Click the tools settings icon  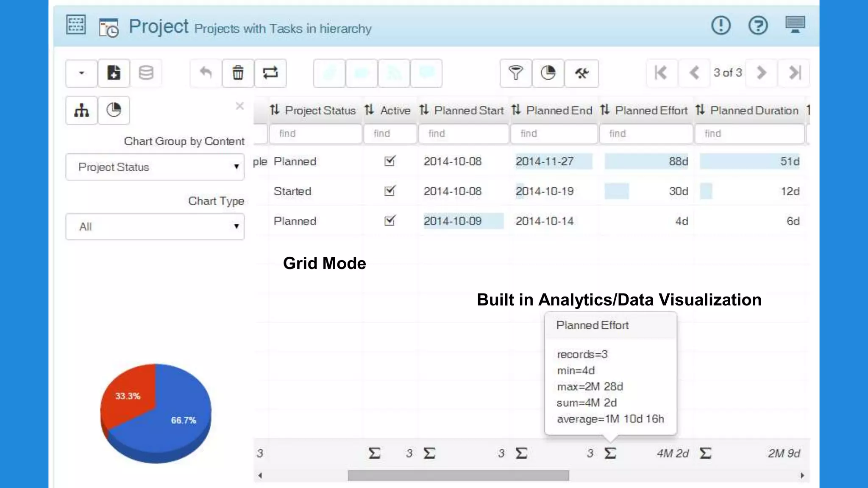click(581, 73)
